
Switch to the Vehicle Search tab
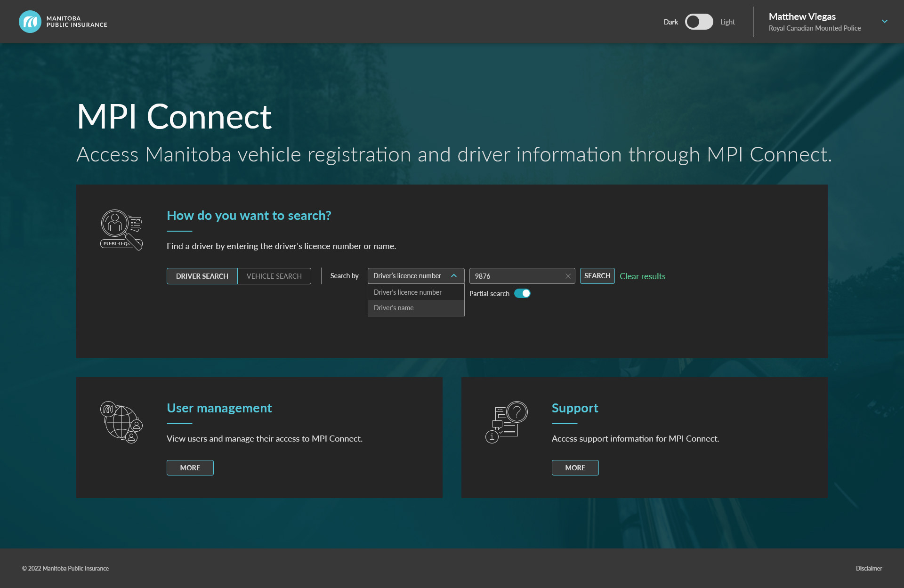point(274,276)
